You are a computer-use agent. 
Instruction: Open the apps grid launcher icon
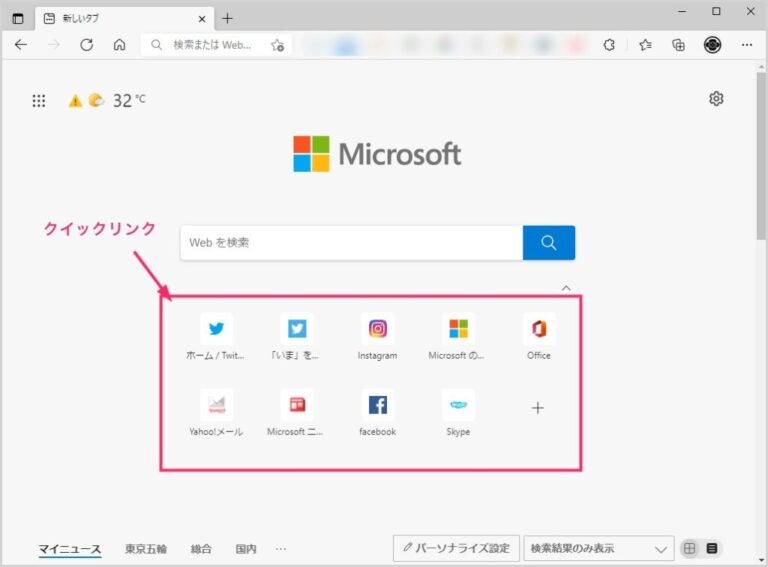(39, 100)
